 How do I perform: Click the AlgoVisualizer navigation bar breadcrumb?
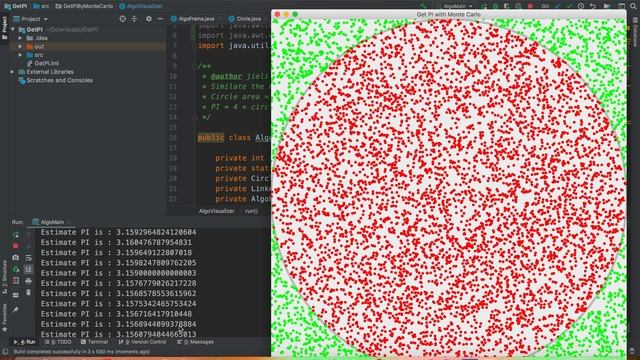(x=140, y=6)
